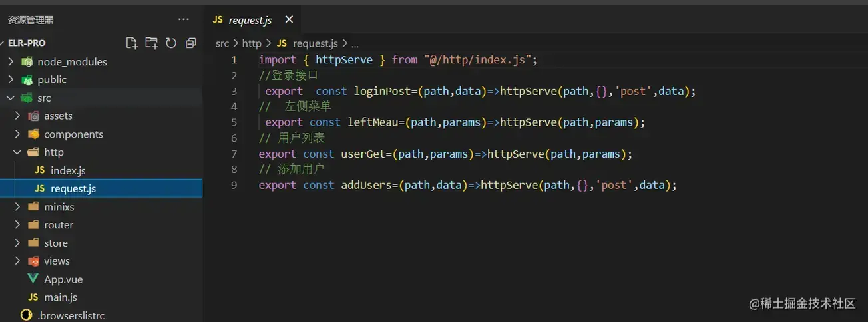Click line number 9 in the gutter
Image resolution: width=868 pixels, height=322 pixels.
[234, 185]
